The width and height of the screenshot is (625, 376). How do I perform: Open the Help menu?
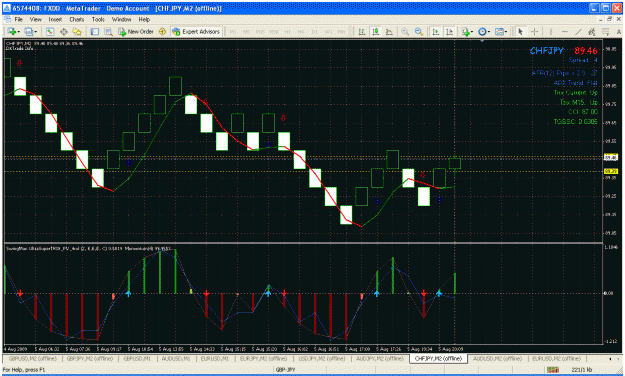(x=144, y=19)
